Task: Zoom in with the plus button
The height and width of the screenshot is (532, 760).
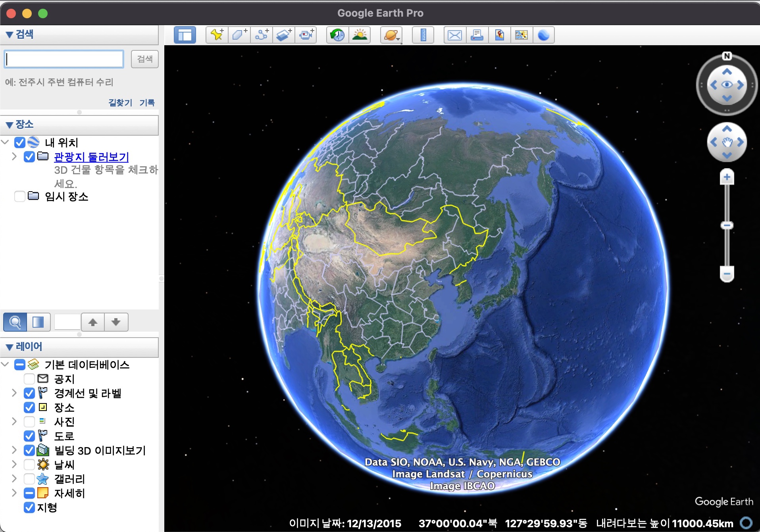Action: pyautogui.click(x=727, y=177)
